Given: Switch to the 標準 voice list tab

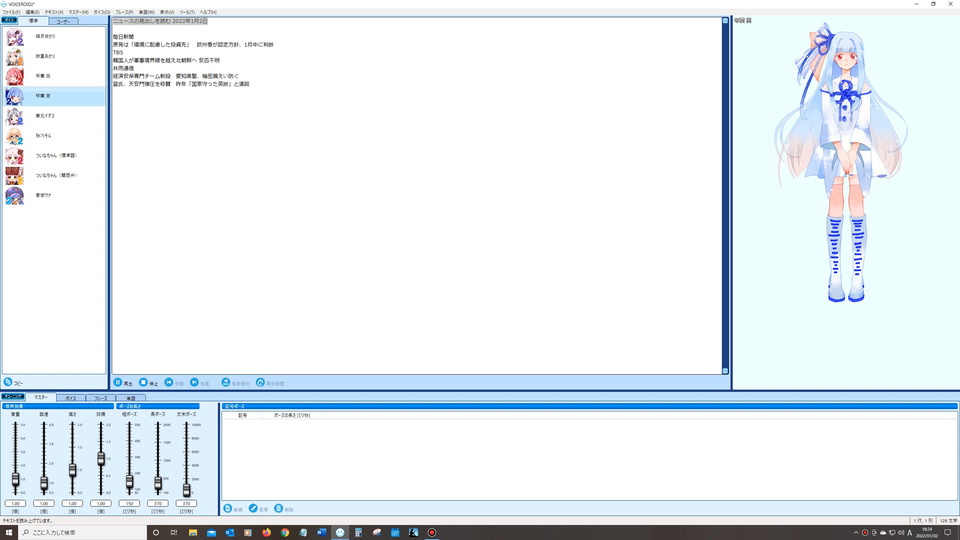Looking at the screenshot, I should (x=33, y=21).
